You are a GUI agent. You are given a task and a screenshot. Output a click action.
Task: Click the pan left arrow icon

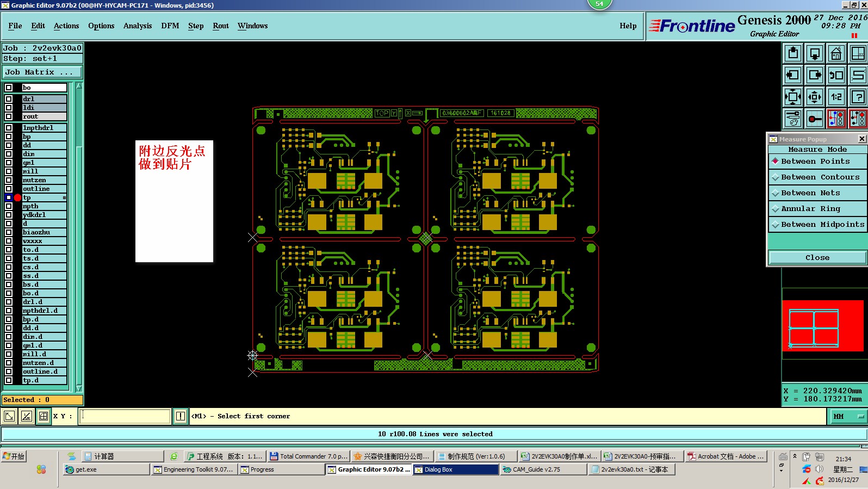coord(793,75)
